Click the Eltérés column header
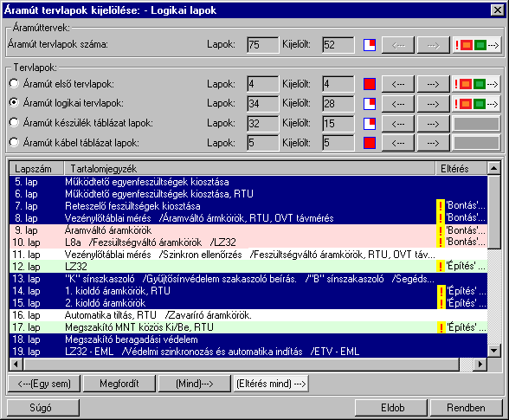This screenshot has width=509, height=420. 461,168
